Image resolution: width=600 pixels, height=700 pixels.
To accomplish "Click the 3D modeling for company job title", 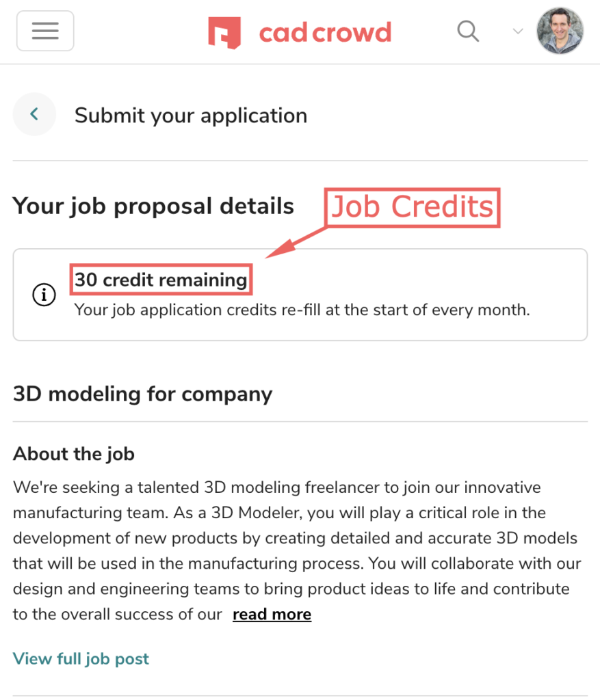I will (x=142, y=394).
